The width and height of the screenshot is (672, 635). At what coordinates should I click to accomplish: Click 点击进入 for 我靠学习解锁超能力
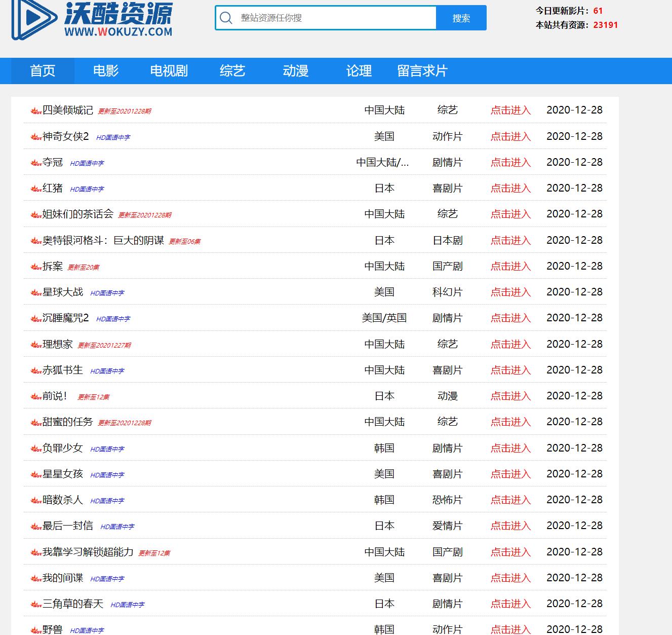[510, 552]
